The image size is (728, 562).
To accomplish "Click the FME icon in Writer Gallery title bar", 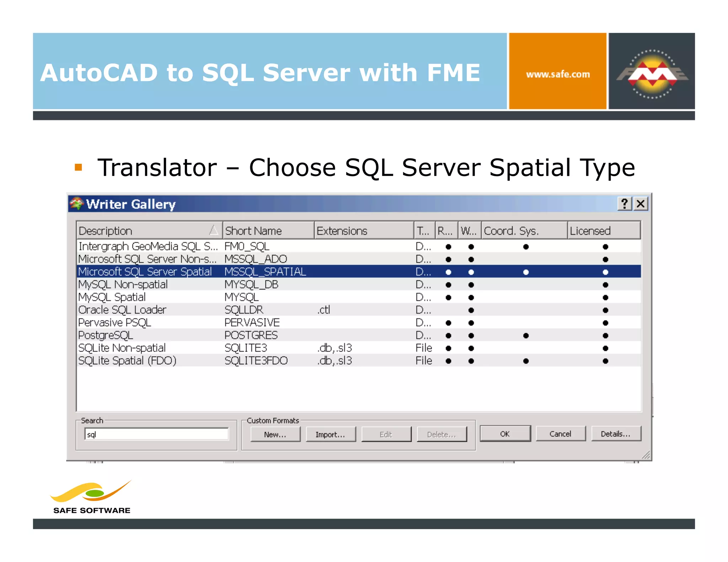I will 77,204.
